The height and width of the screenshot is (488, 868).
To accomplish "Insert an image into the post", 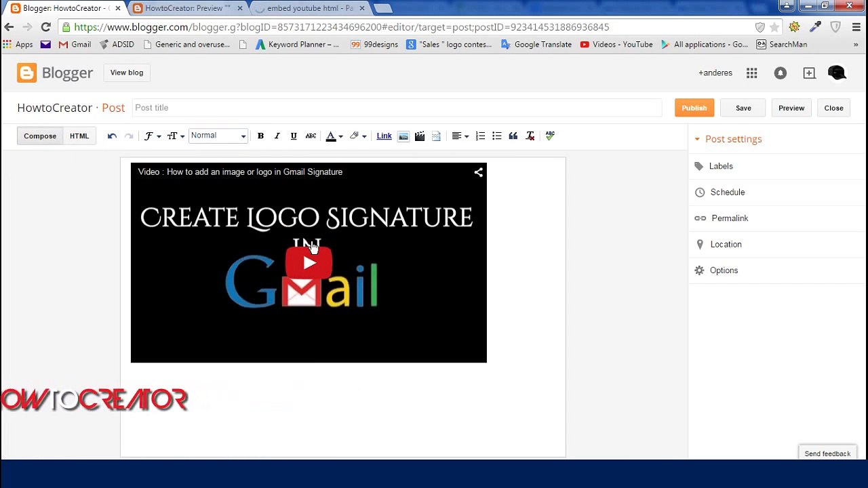I will click(x=403, y=136).
